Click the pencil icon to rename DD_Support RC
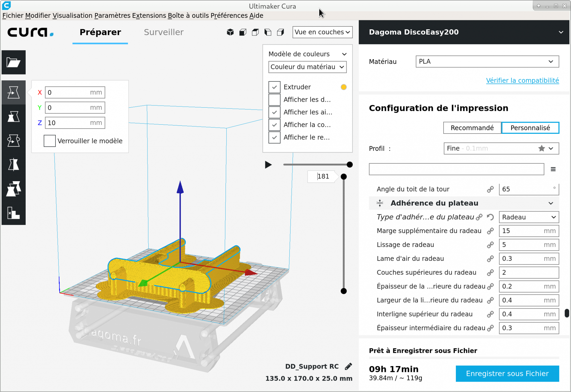The height and width of the screenshot is (392, 571). click(348, 366)
